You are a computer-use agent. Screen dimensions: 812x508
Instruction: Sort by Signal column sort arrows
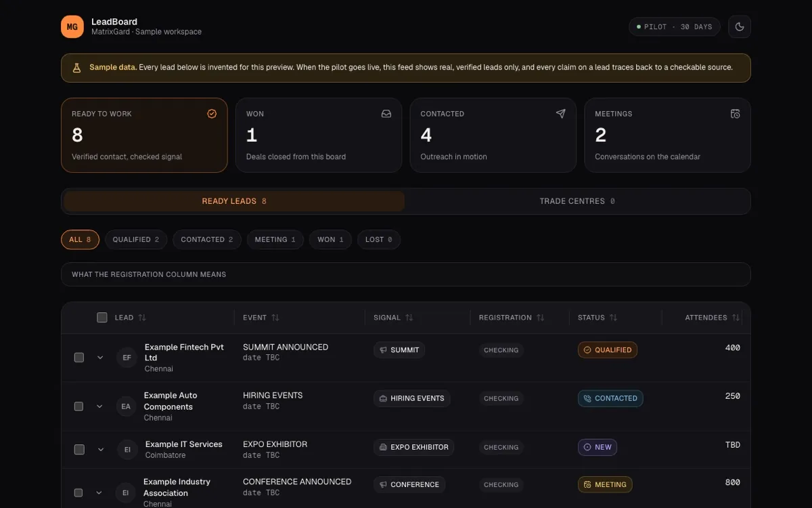(409, 318)
